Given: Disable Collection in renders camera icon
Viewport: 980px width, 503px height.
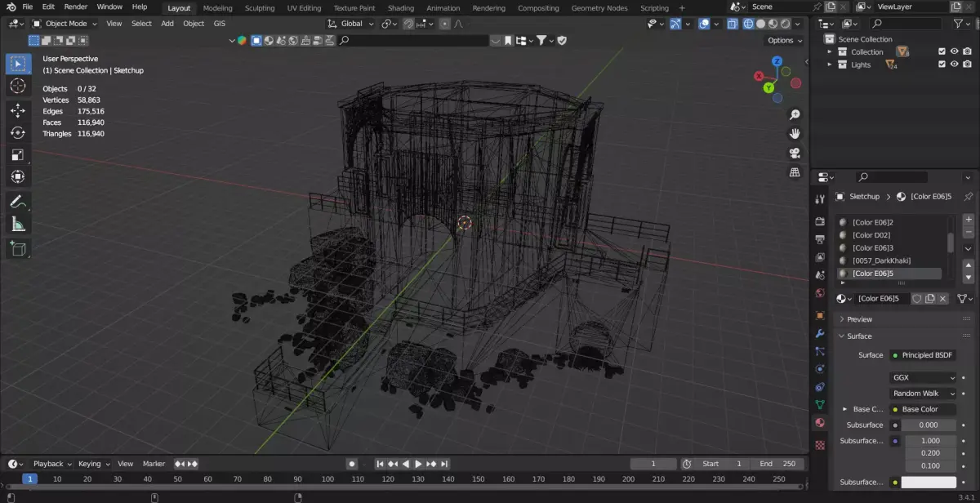Looking at the screenshot, I should click(x=968, y=51).
